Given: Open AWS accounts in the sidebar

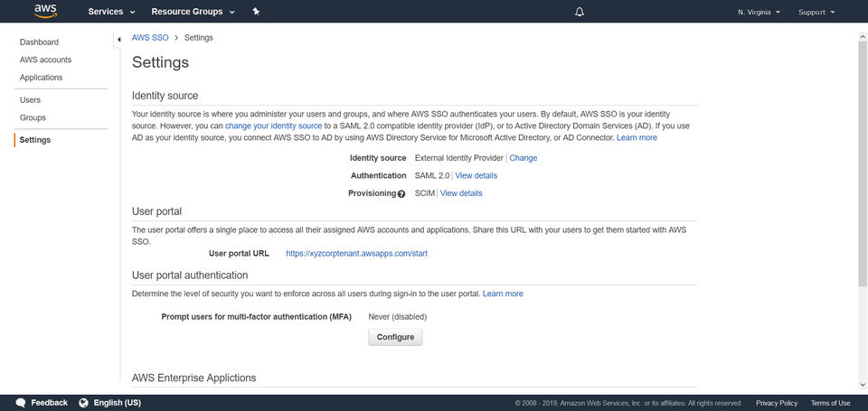Looking at the screenshot, I should pyautogui.click(x=45, y=60).
